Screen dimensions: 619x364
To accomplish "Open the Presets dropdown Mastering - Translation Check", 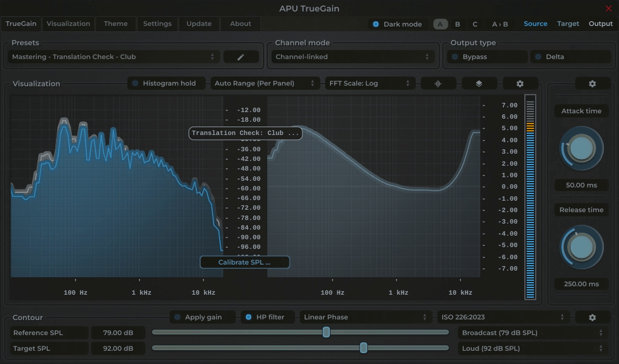I will coord(113,57).
